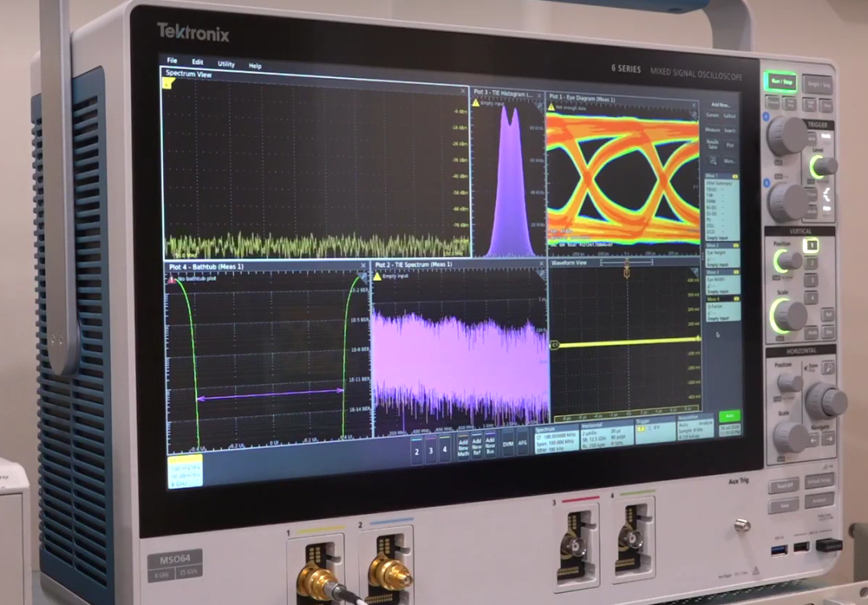The width and height of the screenshot is (868, 605).
Task: Tap the Results Table button
Action: [x=712, y=145]
